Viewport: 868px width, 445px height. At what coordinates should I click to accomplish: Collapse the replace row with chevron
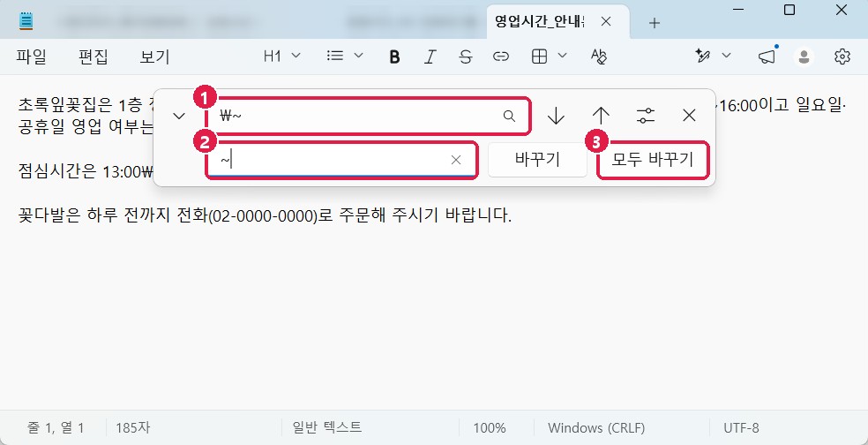pyautogui.click(x=179, y=116)
